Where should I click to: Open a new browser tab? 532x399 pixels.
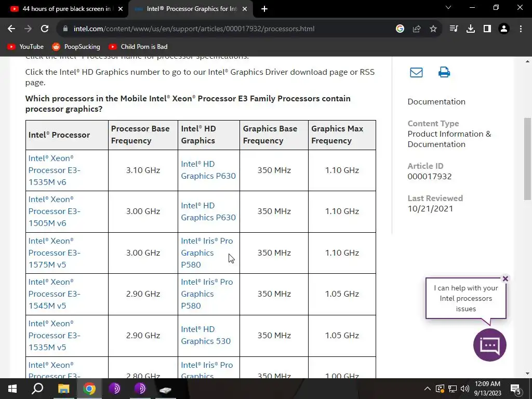click(264, 9)
